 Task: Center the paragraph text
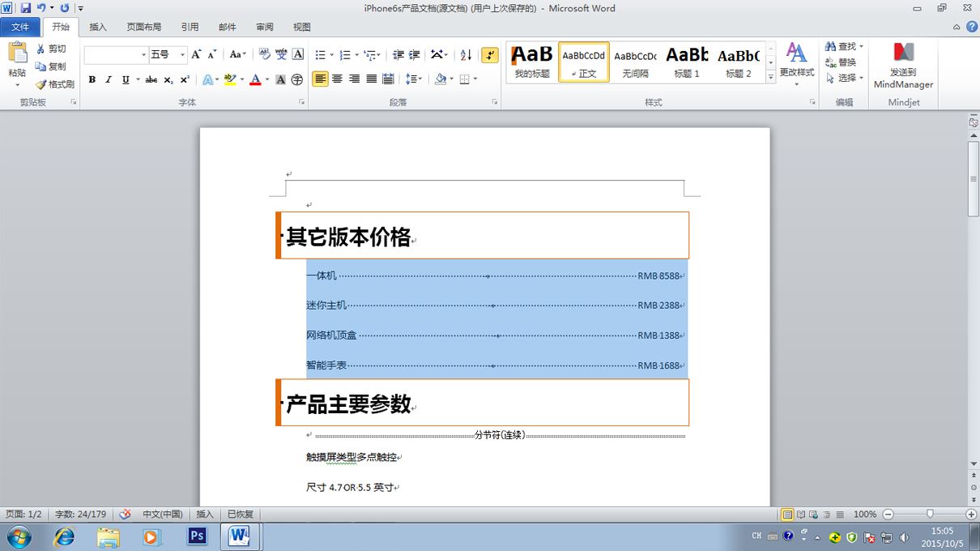point(337,79)
